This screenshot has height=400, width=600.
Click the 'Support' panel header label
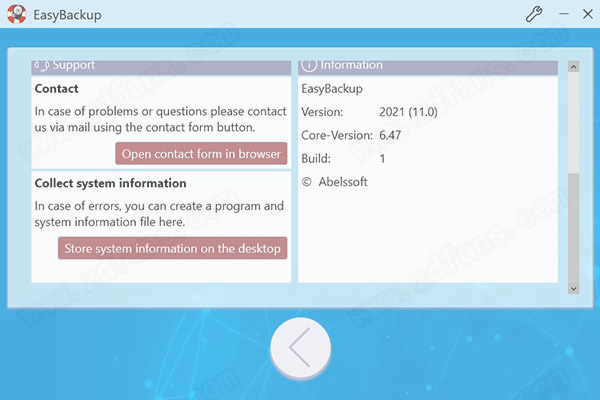pos(73,65)
